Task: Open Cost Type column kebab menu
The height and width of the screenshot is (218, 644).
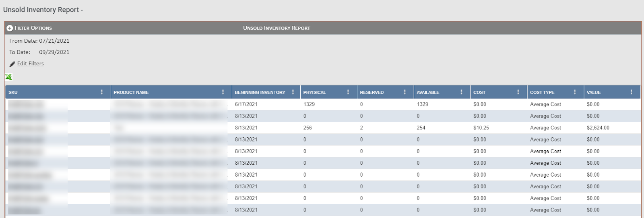Action: [x=575, y=92]
